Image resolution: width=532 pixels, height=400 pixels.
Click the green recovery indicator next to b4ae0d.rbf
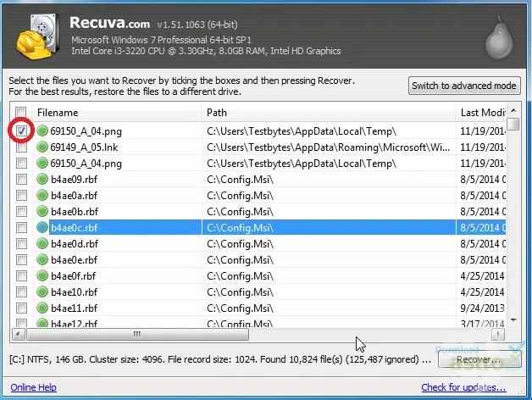pos(42,243)
